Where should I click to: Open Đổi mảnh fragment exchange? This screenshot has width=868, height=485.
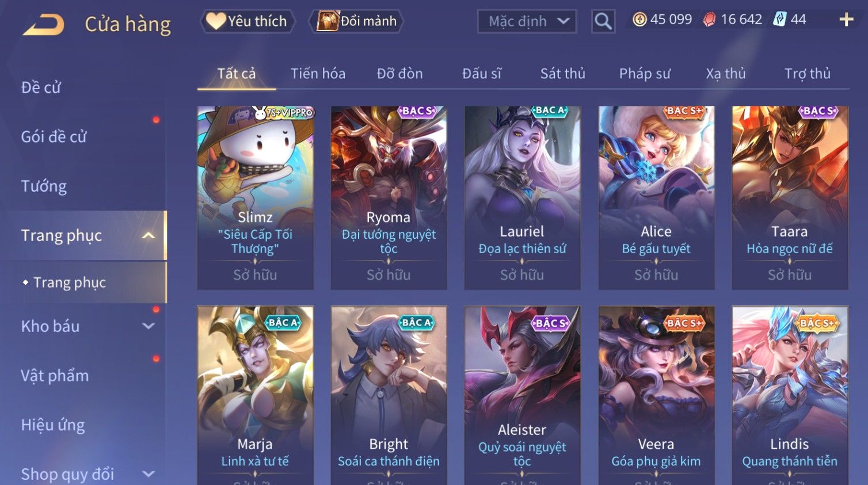click(x=357, y=21)
